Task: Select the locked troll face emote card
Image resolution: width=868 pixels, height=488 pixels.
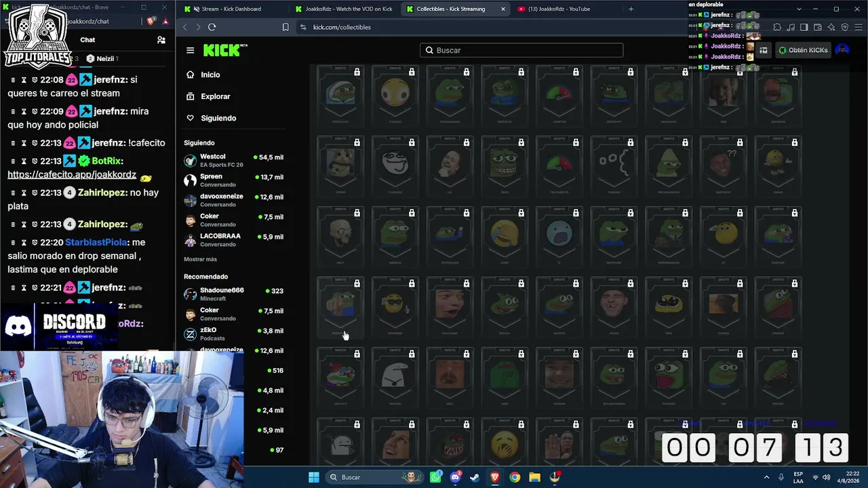Action: pyautogui.click(x=395, y=166)
